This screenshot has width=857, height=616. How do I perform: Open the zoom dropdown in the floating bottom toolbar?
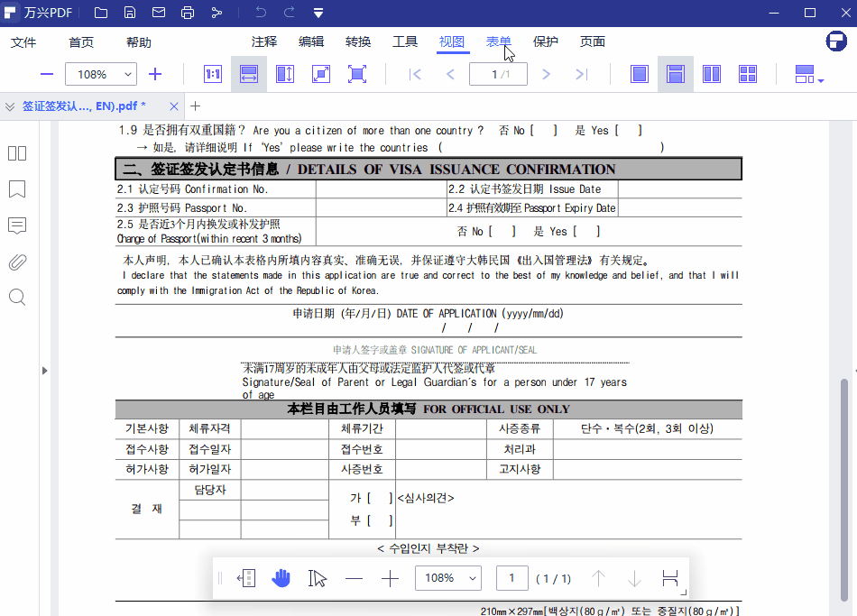tap(448, 577)
